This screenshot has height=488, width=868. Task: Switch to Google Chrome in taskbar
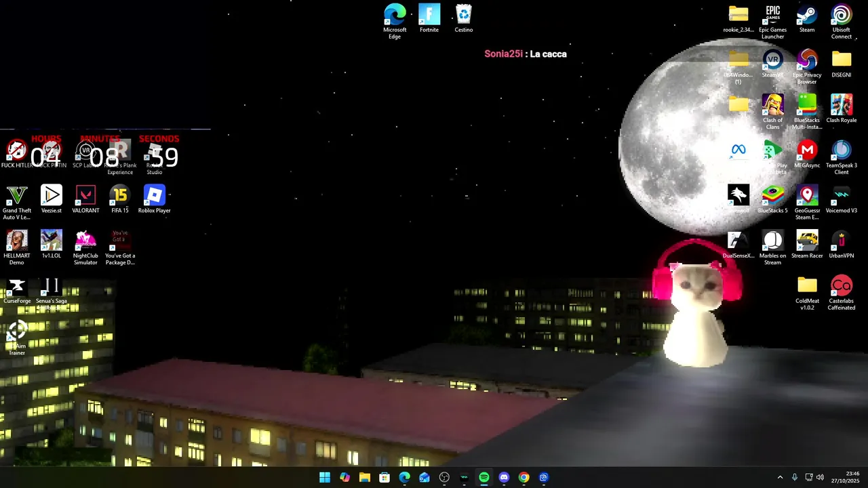point(524,477)
